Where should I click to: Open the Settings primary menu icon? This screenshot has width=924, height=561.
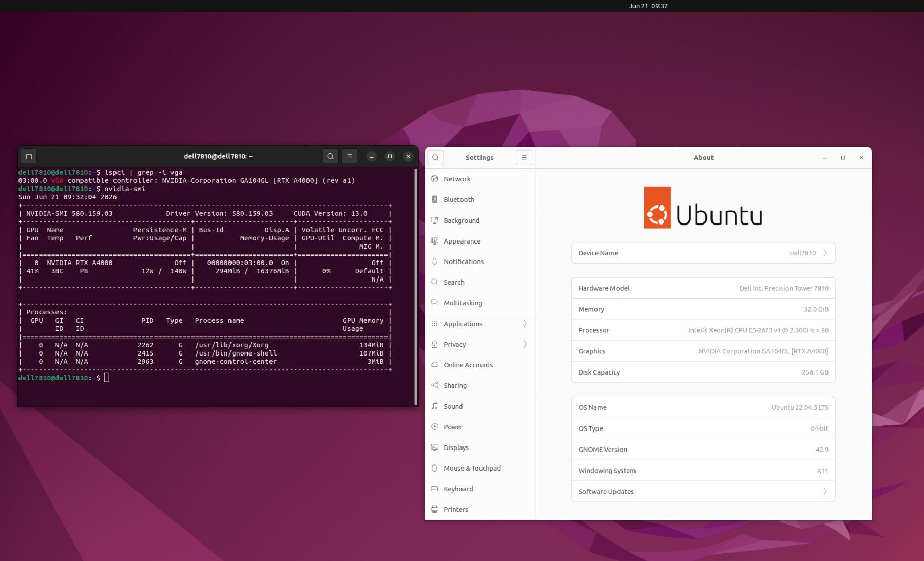[x=524, y=158]
